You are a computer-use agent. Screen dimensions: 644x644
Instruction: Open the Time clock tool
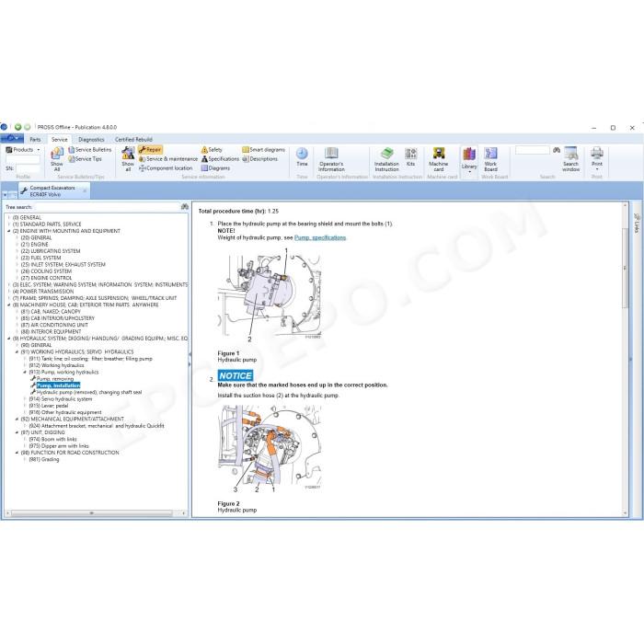[x=302, y=157]
